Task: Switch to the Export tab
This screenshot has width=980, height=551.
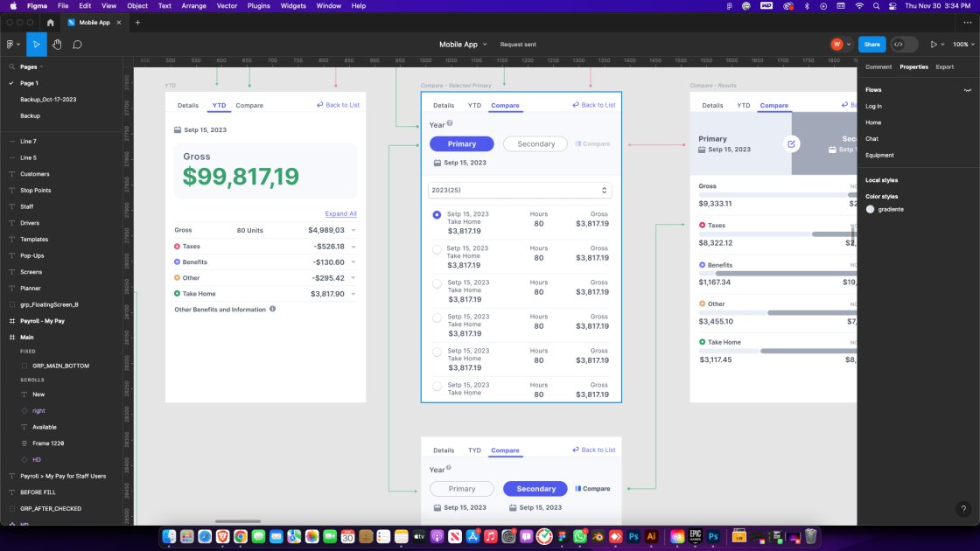Action: tap(944, 66)
